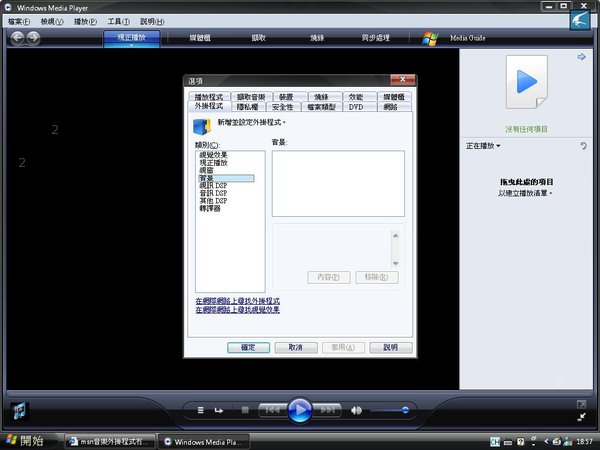Expand the 現正播放 tab dropdown arrow
Viewport: 600px width, 450px height.
(x=131, y=45)
